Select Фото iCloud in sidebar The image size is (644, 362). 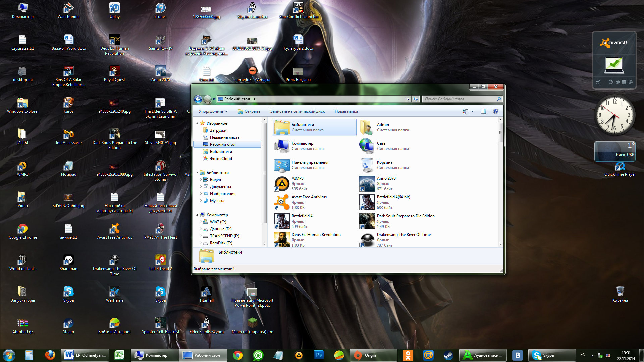[x=221, y=159]
